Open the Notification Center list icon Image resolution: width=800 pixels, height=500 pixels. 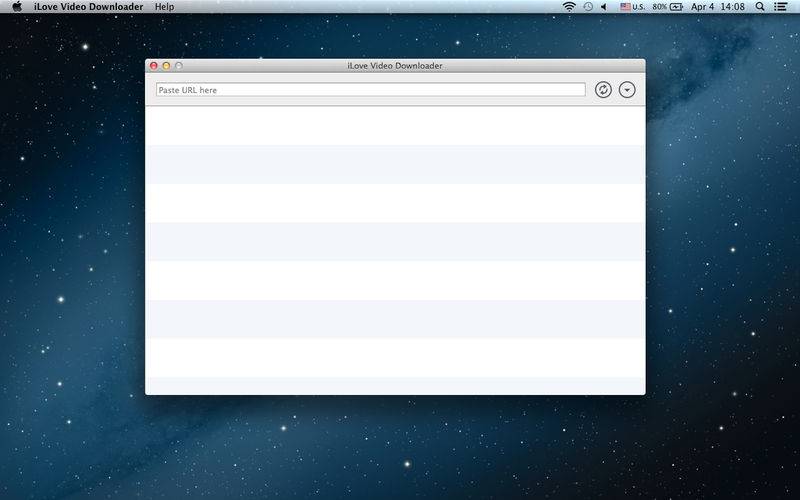pyautogui.click(x=780, y=7)
